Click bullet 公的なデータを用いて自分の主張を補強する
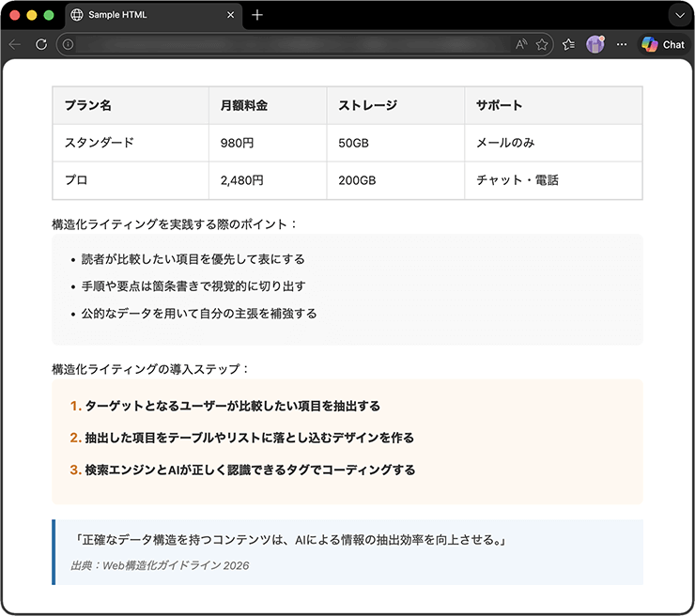Screen dimensions: 695x616 (x=199, y=314)
